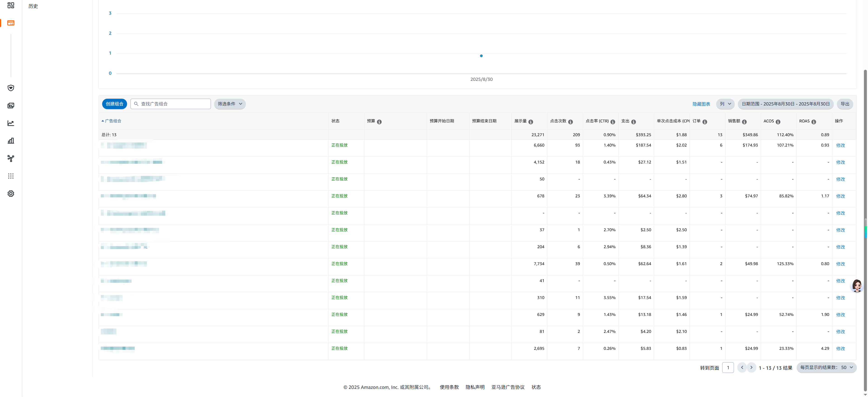Select the orange campaign card icon in the sidebar
Image resolution: width=868 pixels, height=397 pixels.
pos(11,23)
